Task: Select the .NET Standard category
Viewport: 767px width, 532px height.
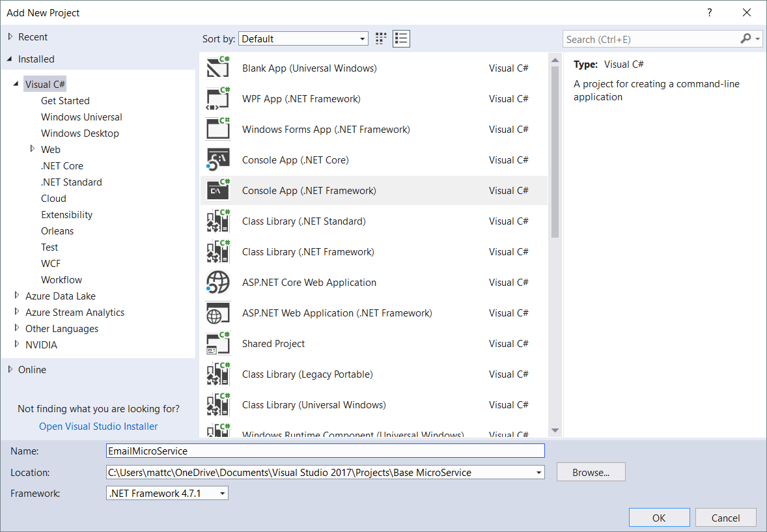Action: [72, 182]
